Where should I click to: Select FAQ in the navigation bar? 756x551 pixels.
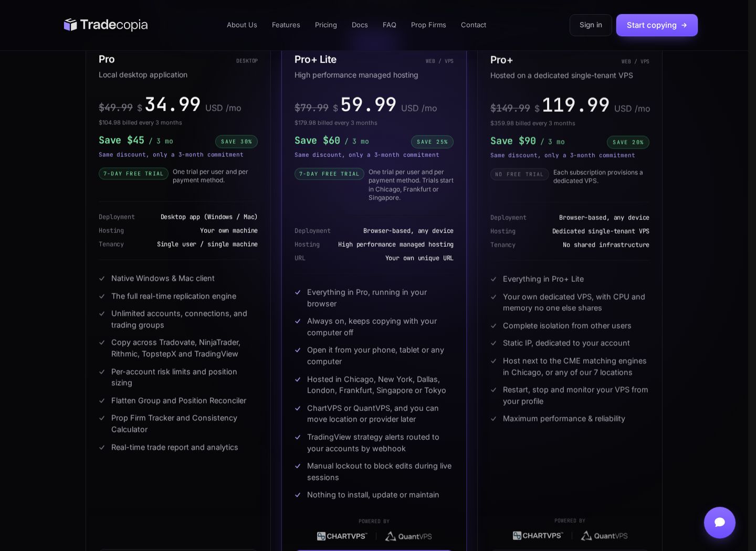(390, 25)
